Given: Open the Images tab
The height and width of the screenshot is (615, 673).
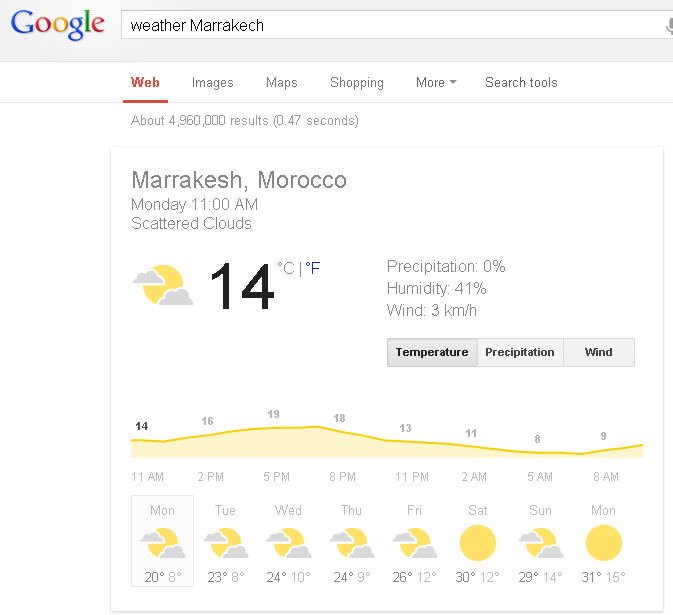Looking at the screenshot, I should (x=212, y=82).
